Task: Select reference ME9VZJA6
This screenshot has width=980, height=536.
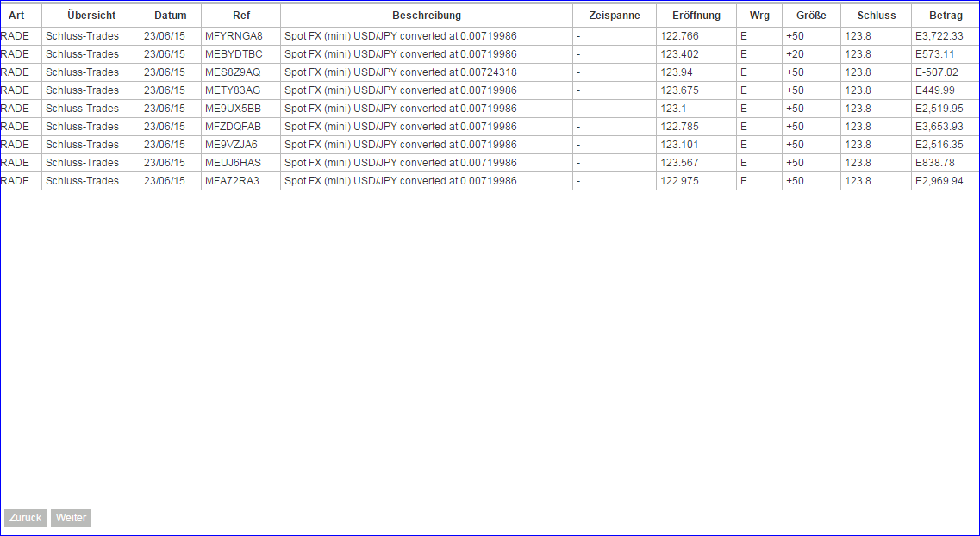Action: [231, 145]
